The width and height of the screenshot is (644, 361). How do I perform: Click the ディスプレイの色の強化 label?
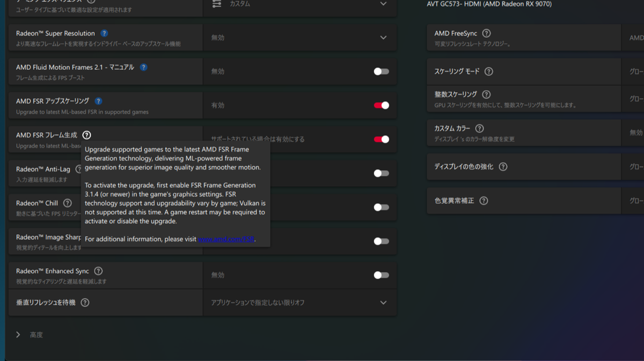point(464,167)
